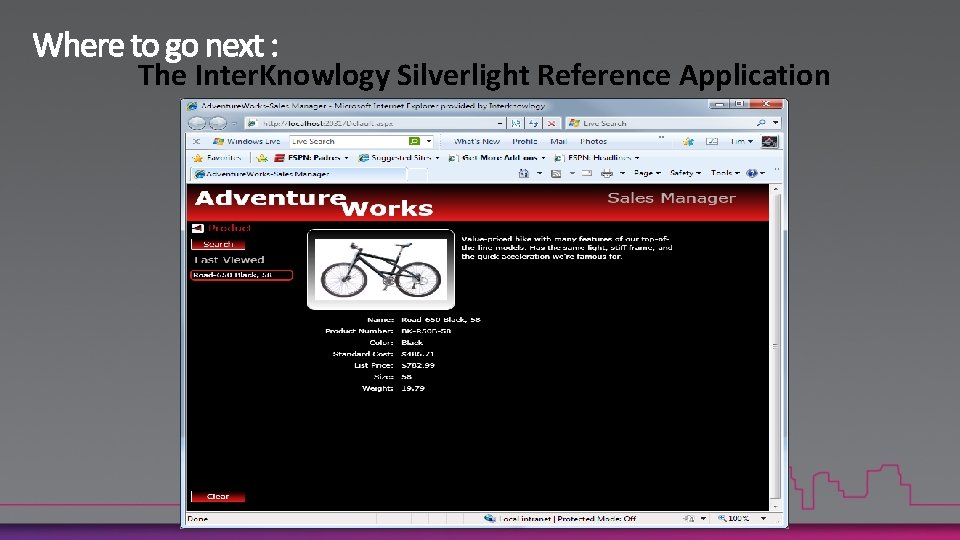960x540 pixels.
Task: Click the Product section icon
Action: coord(197,228)
